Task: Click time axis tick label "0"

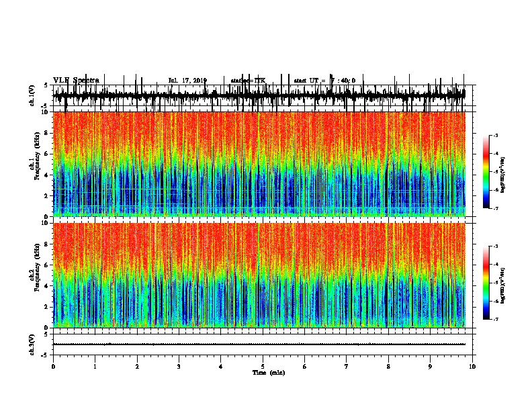Action: 53,367
